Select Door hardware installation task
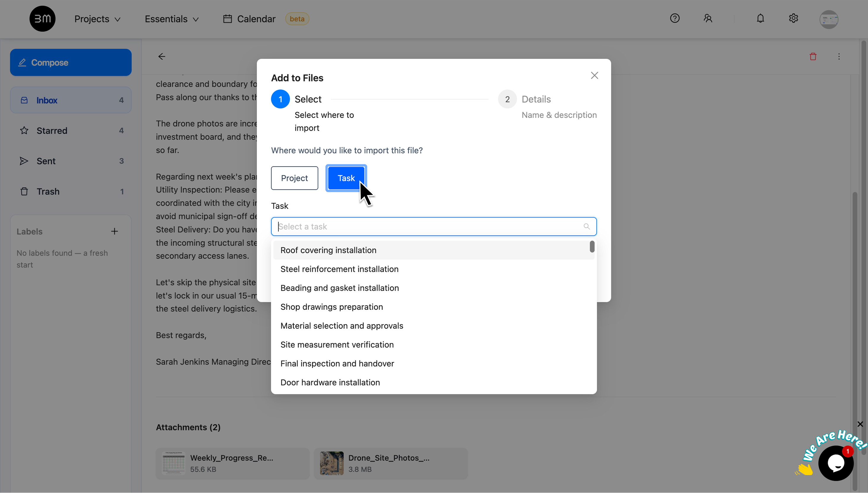This screenshot has height=493, width=868. [x=434, y=382]
